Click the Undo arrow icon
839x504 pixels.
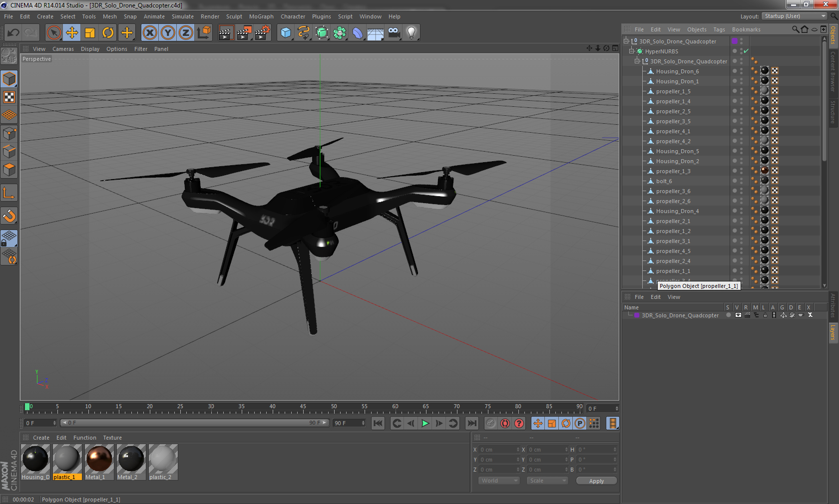click(x=13, y=33)
